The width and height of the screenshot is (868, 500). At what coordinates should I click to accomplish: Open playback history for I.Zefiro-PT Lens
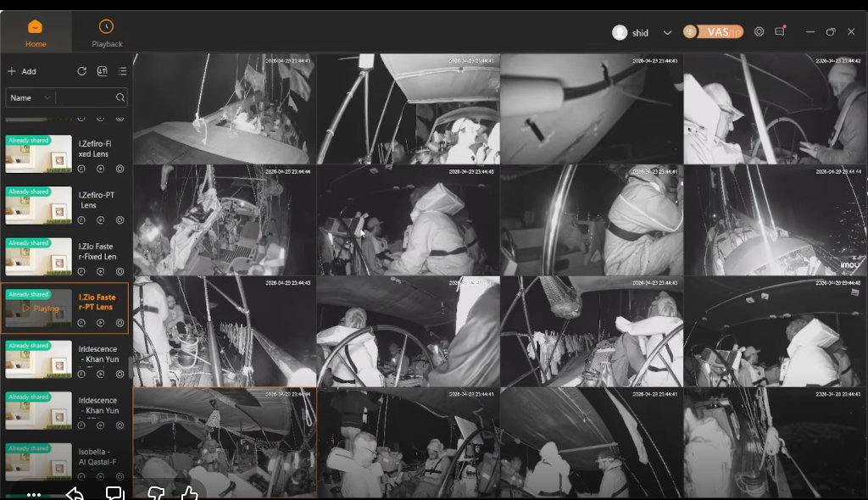click(x=81, y=220)
